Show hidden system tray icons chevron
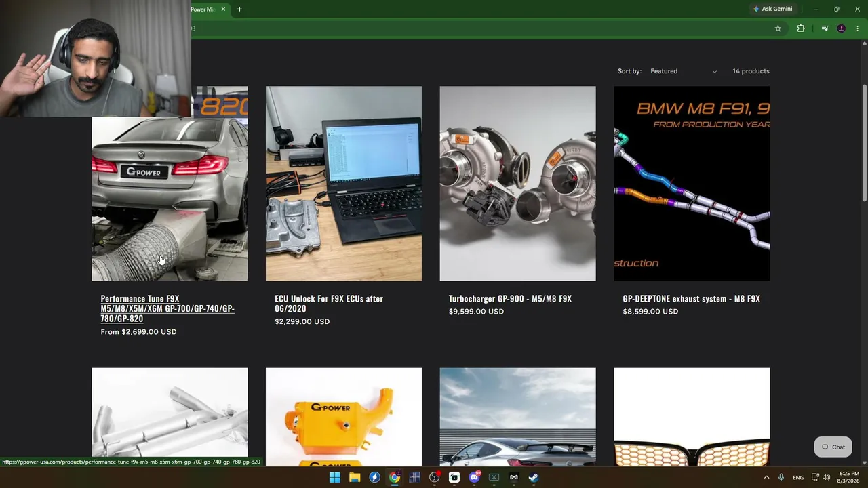The height and width of the screenshot is (488, 868). point(767,477)
